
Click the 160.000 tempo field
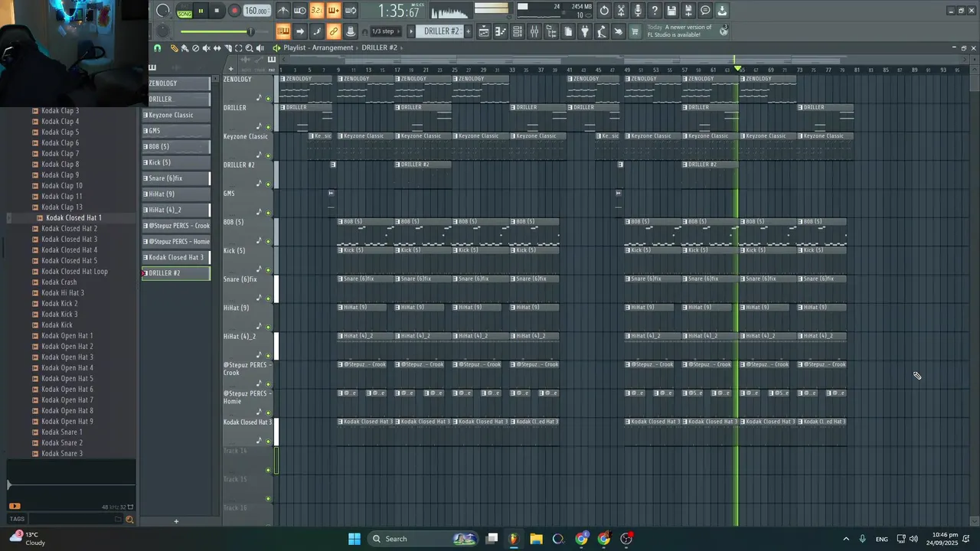tap(256, 11)
